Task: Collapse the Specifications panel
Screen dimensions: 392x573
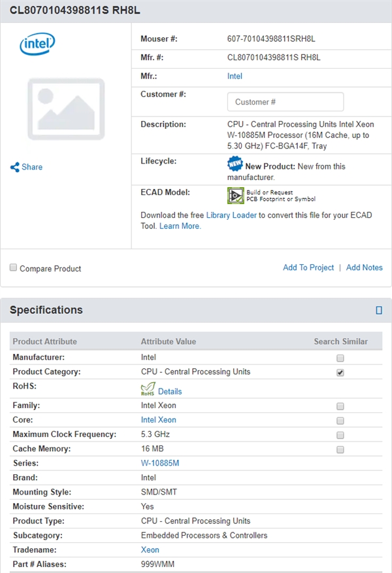Action: click(379, 310)
